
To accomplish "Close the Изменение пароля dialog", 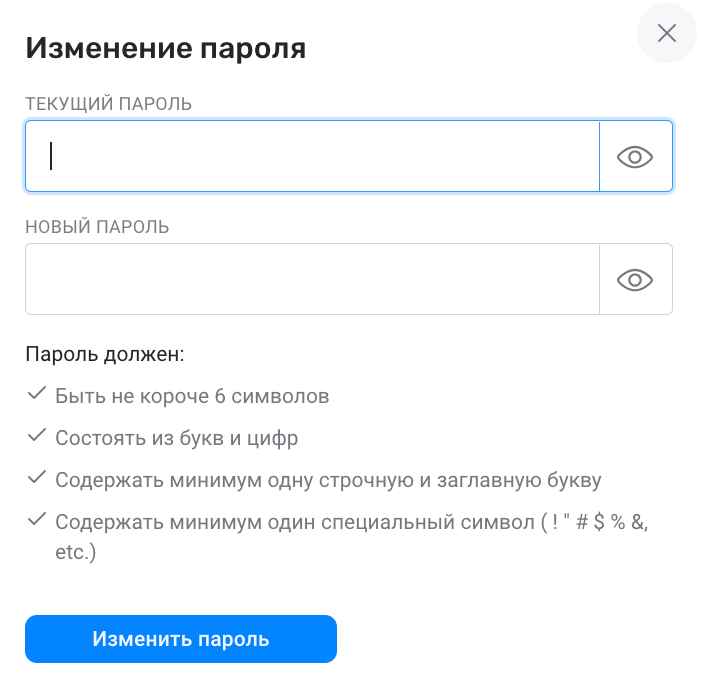I will 667,33.
